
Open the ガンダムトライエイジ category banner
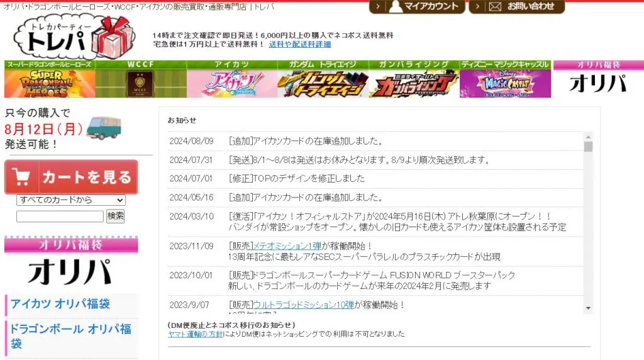(x=323, y=79)
